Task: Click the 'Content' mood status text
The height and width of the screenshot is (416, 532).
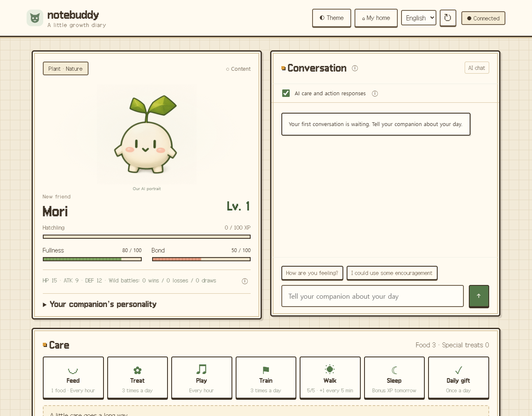Action: pos(238,69)
